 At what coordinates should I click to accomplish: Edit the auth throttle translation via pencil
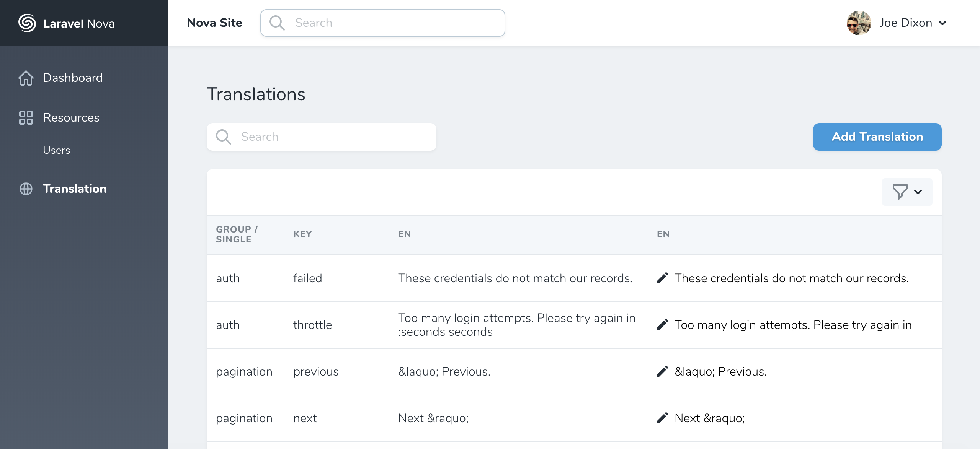tap(663, 325)
